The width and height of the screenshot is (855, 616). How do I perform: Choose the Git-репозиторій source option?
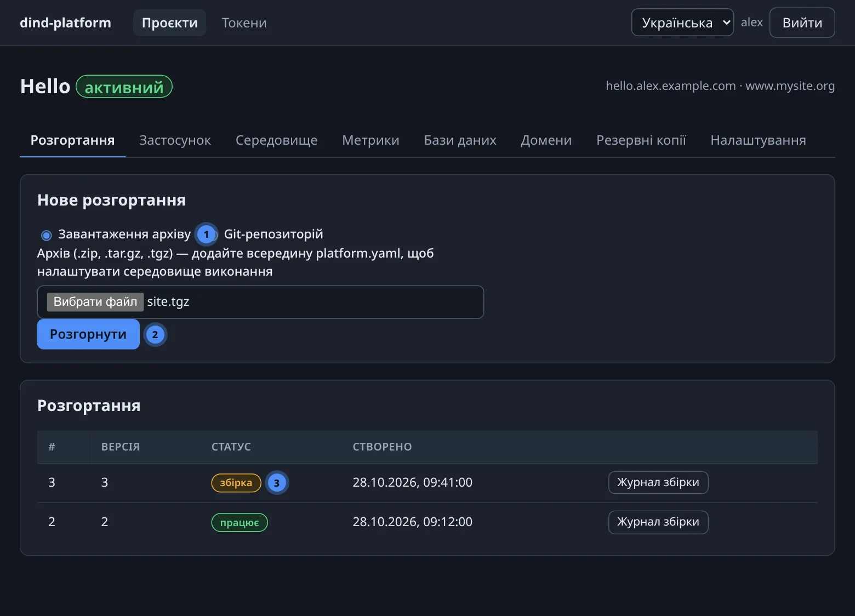273,234
